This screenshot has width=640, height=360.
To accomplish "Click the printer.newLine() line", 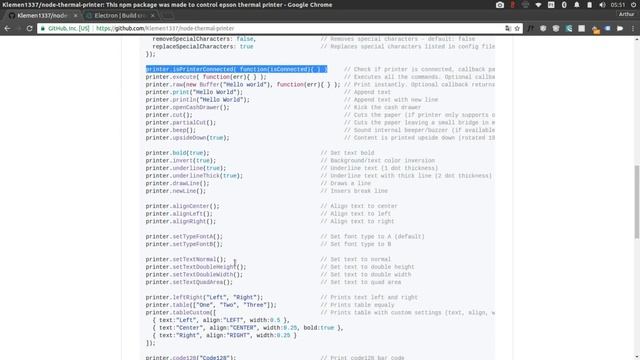I will [x=176, y=191].
